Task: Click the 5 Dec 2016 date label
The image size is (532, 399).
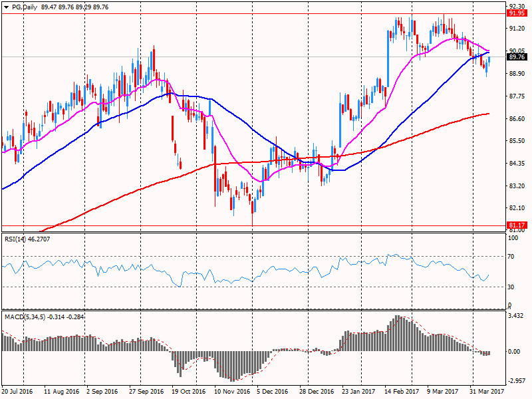Action: coord(273,391)
